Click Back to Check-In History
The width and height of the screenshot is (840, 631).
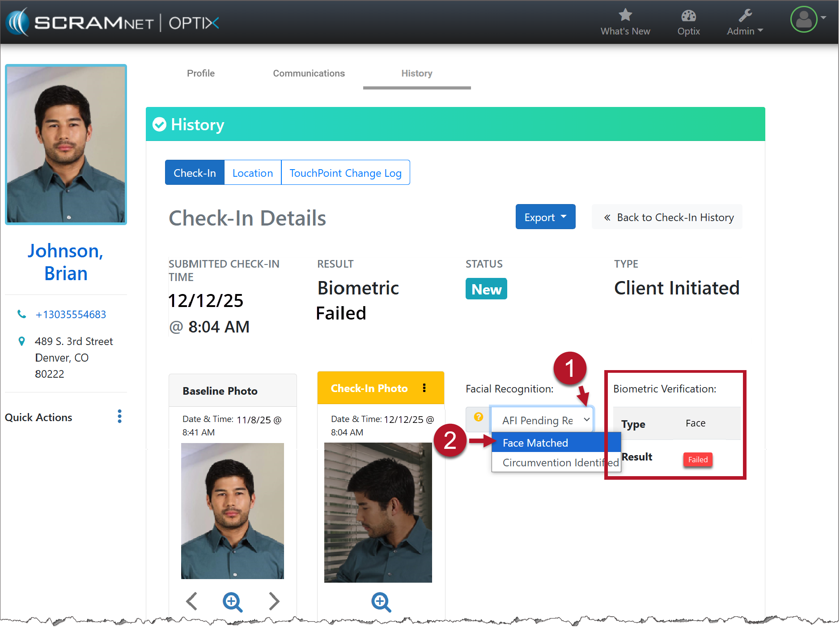click(x=667, y=217)
